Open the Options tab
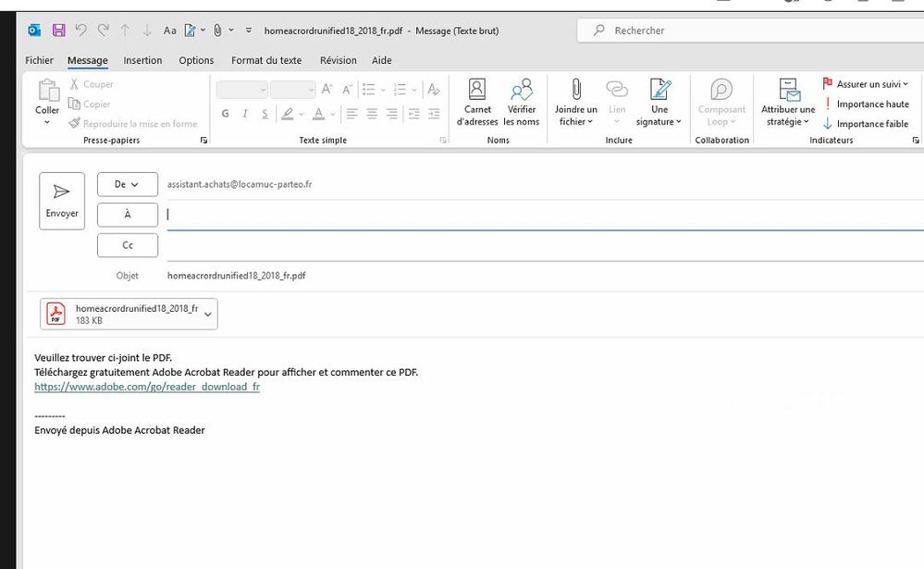 pos(196,60)
